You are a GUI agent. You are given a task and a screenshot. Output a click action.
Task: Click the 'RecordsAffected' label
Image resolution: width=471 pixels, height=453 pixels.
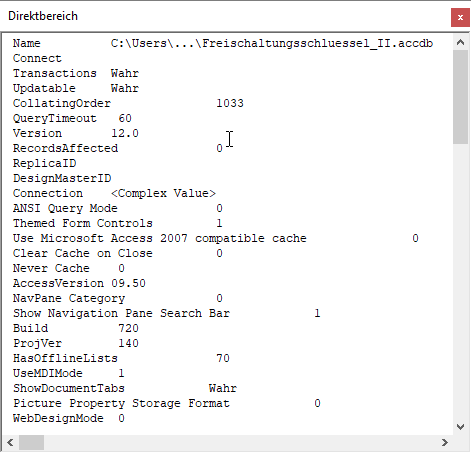tap(65, 148)
